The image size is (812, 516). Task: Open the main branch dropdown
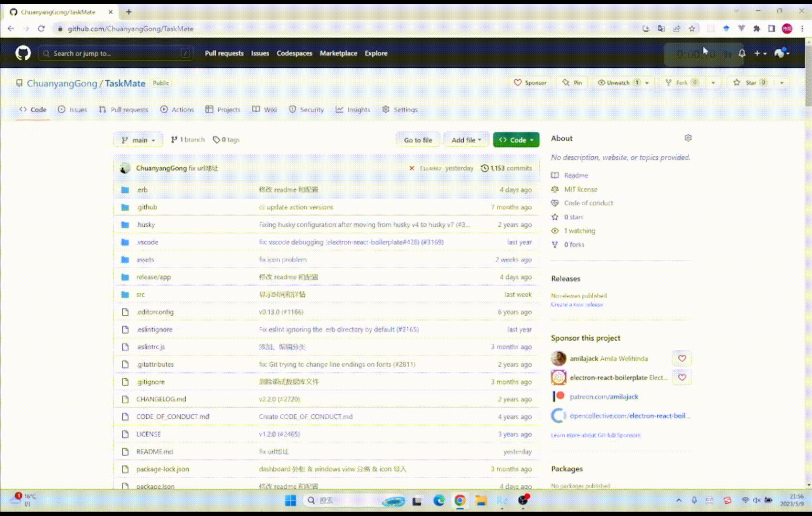coord(138,140)
